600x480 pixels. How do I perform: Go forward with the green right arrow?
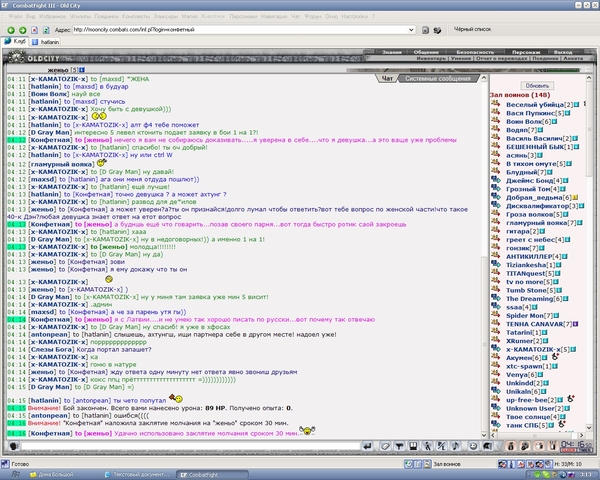click(23, 30)
